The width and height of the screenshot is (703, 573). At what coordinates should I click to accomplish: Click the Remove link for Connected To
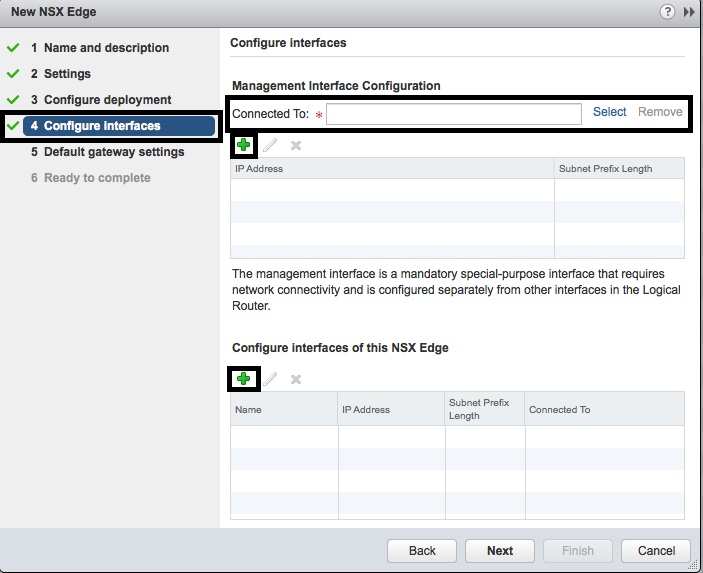pyautogui.click(x=660, y=112)
